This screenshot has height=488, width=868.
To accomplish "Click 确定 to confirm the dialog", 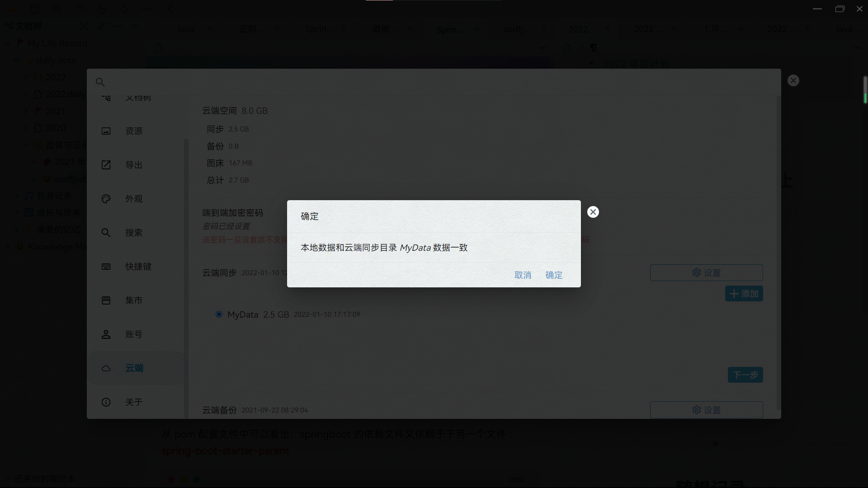I will click(554, 275).
